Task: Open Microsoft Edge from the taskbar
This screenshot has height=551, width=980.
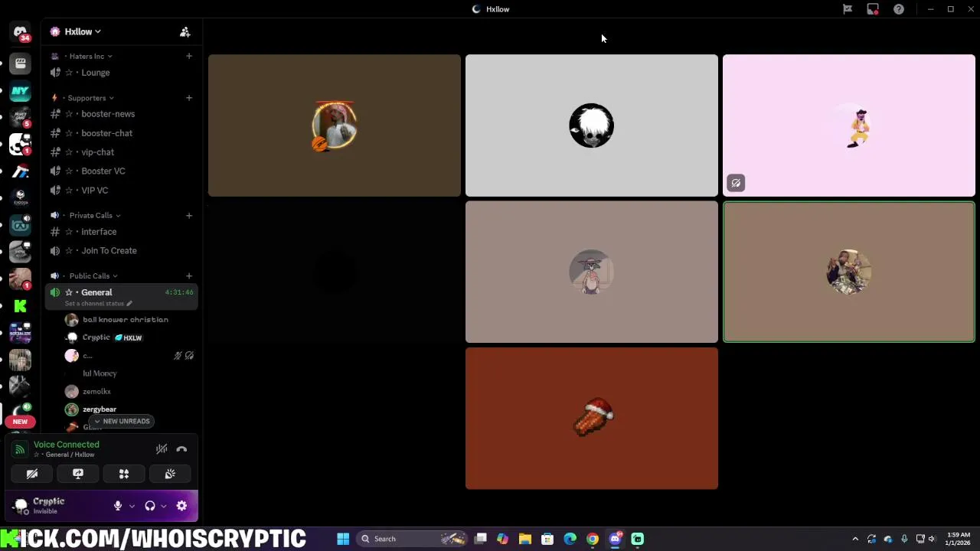Action: (x=570, y=539)
